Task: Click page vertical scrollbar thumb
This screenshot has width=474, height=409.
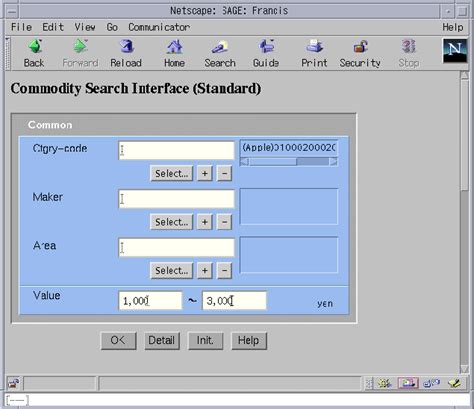Action: point(464,135)
